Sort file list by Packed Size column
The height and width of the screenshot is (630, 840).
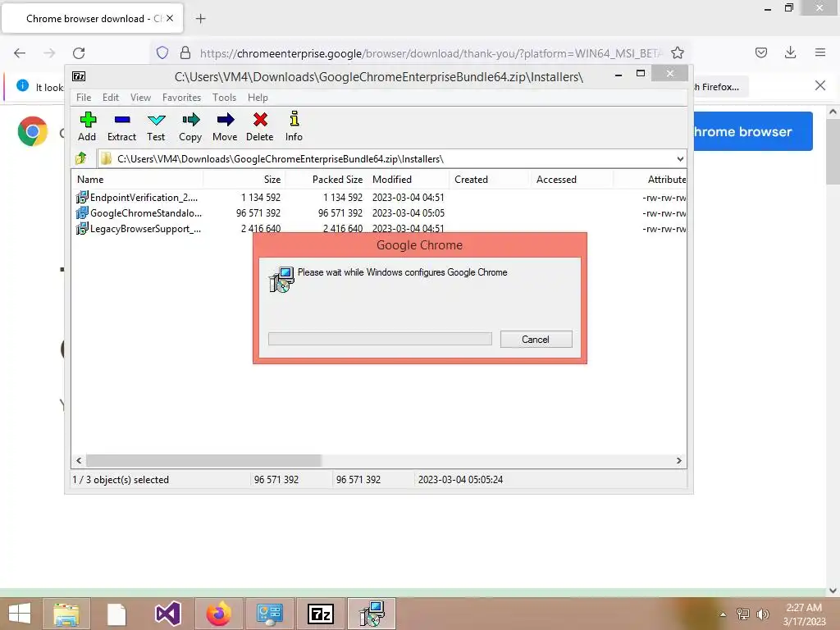(x=326, y=180)
